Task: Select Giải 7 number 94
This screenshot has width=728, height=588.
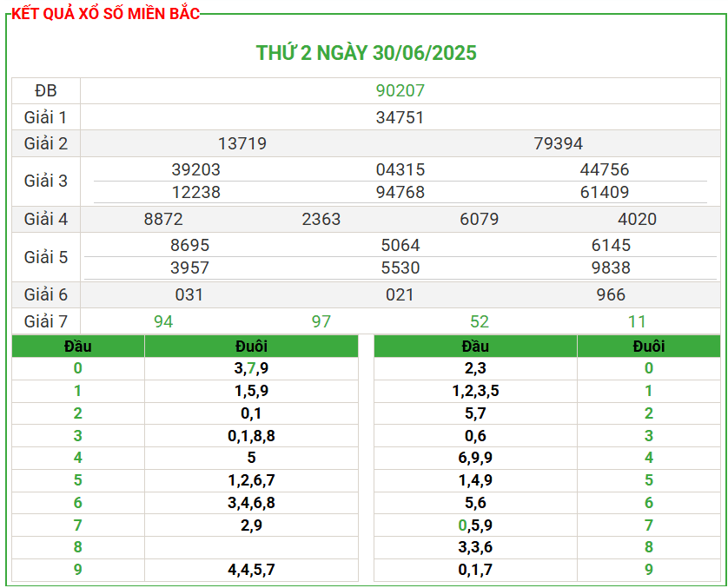Action: coord(163,321)
